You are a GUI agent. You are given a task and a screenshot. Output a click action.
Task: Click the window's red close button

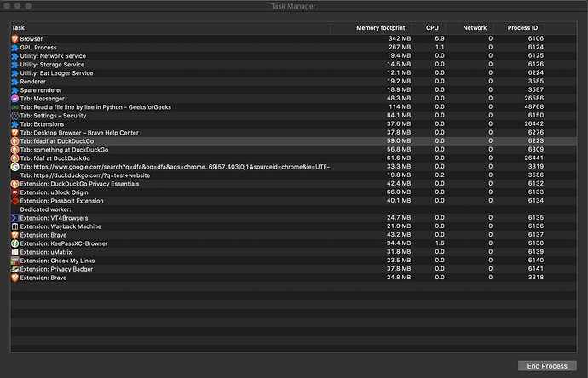(x=7, y=6)
